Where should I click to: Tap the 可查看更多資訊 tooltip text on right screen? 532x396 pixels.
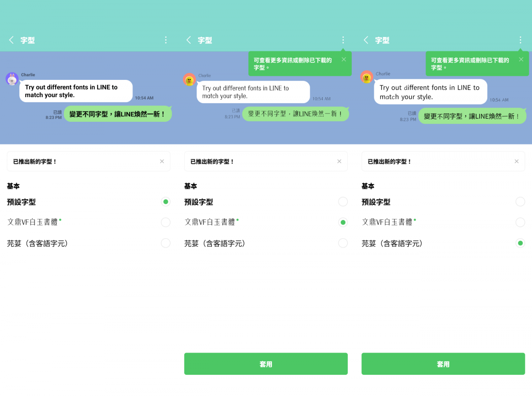click(x=470, y=64)
